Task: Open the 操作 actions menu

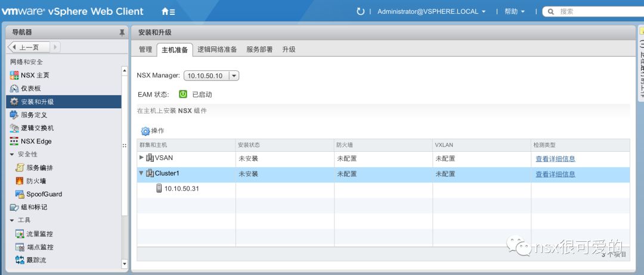Action: tap(153, 131)
